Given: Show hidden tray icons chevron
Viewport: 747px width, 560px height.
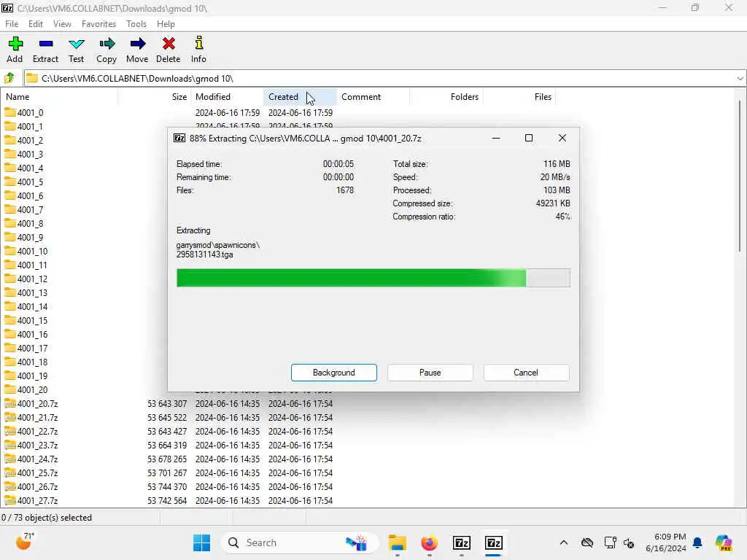Looking at the screenshot, I should tap(564, 542).
